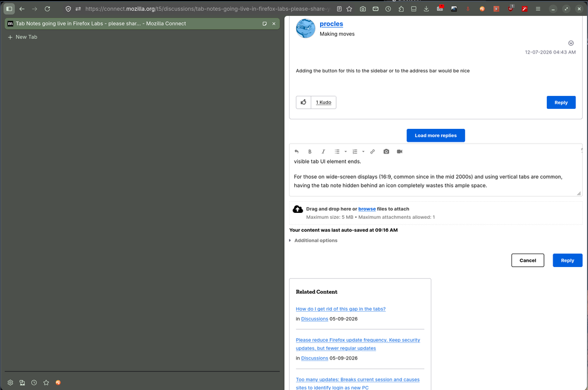Open the Firefox hamburger application menu
This screenshot has height=390, width=588.
click(538, 9)
